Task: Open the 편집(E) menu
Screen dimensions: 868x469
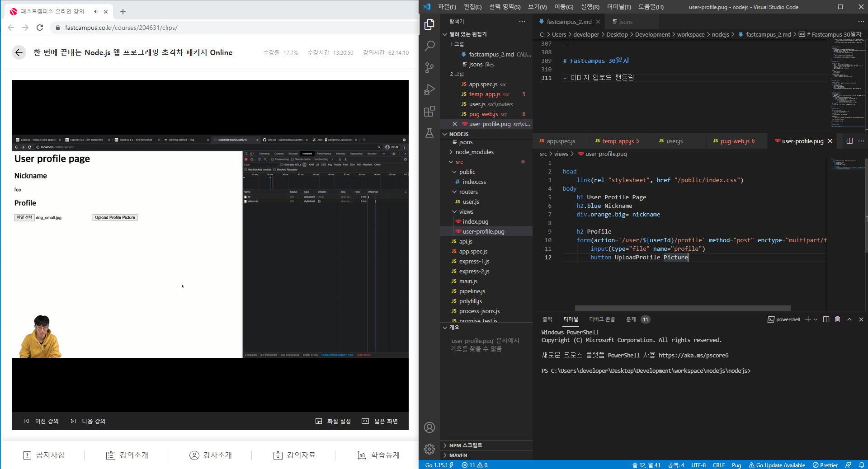Action: coord(472,7)
